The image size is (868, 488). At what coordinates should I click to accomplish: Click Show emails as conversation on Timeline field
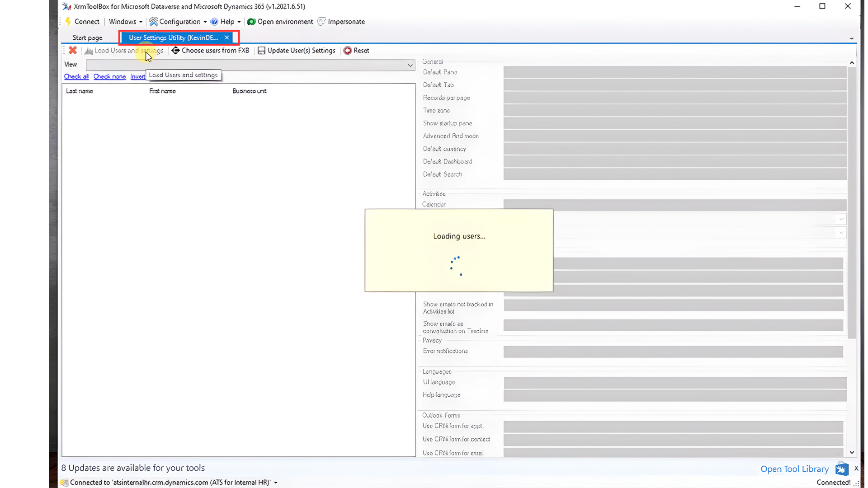(673, 325)
